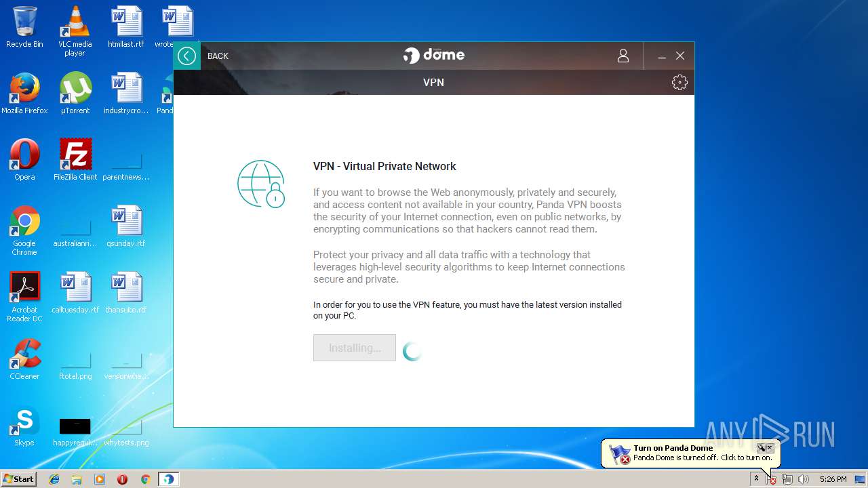Open htmllast.rtf document on desktop
868x488 pixels.
click(126, 27)
